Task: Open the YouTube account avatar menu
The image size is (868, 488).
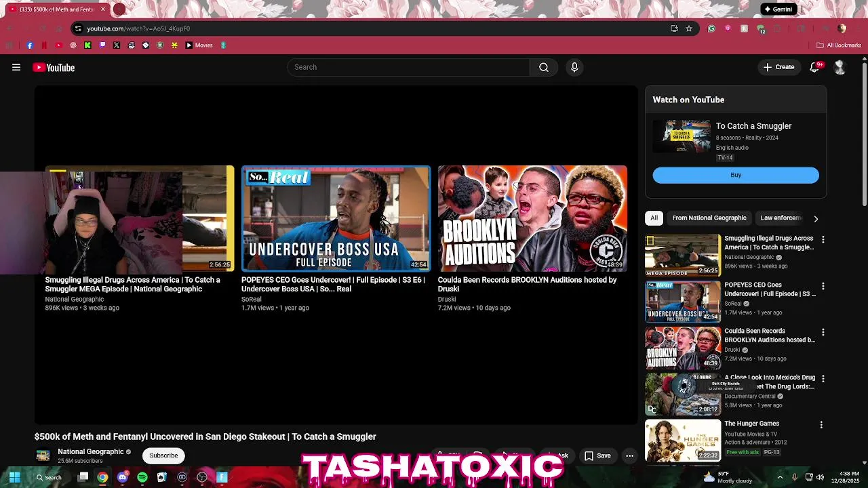Action: [x=840, y=67]
